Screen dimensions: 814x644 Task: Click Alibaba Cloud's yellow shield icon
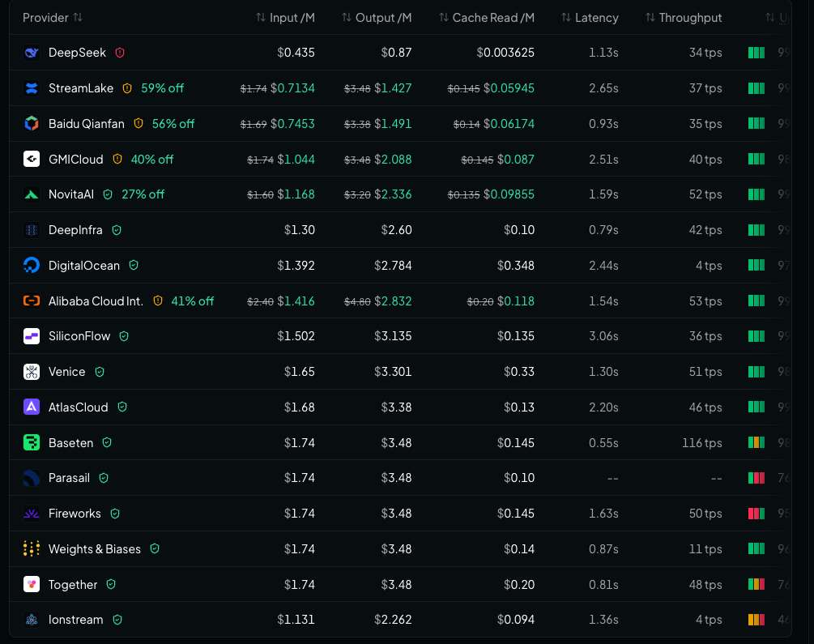(158, 301)
